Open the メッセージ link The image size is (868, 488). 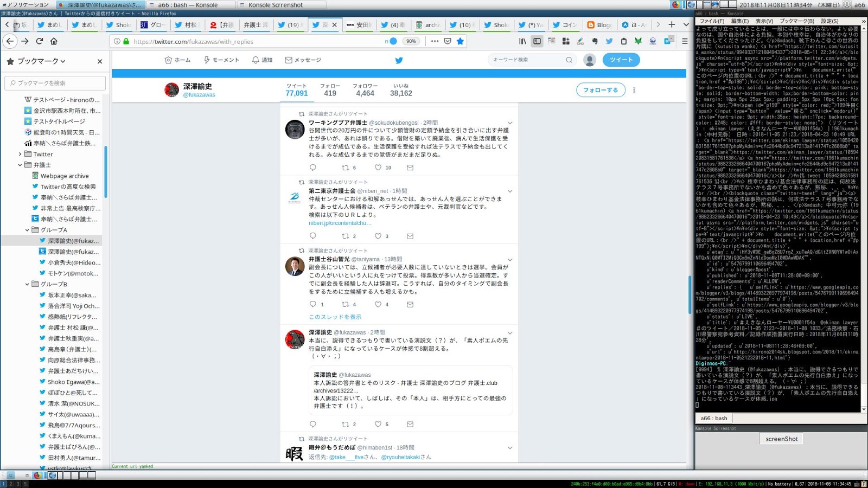tap(303, 60)
